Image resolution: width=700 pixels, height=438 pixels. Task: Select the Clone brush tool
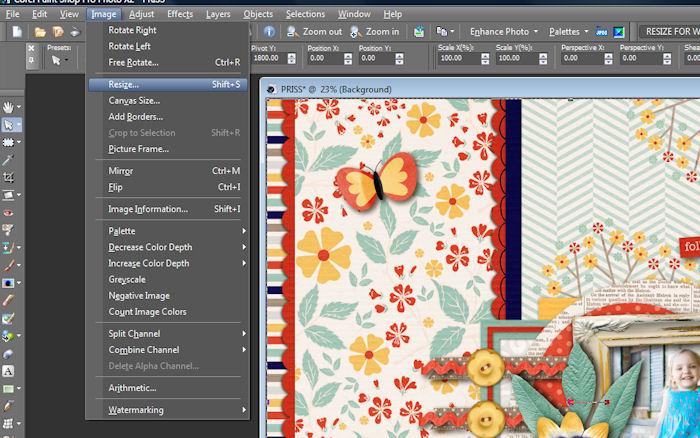click(x=8, y=247)
